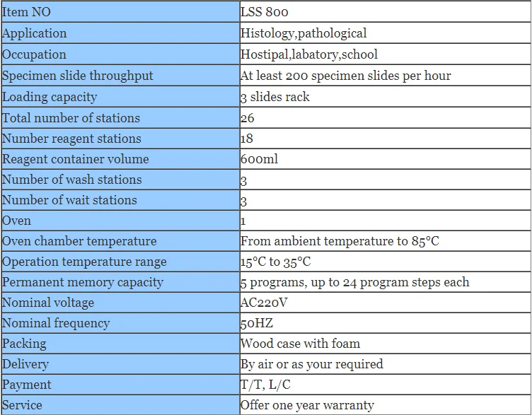The height and width of the screenshot is (415, 532).
Task: Click 'Oven chamber temperature' label
Action: (79, 241)
